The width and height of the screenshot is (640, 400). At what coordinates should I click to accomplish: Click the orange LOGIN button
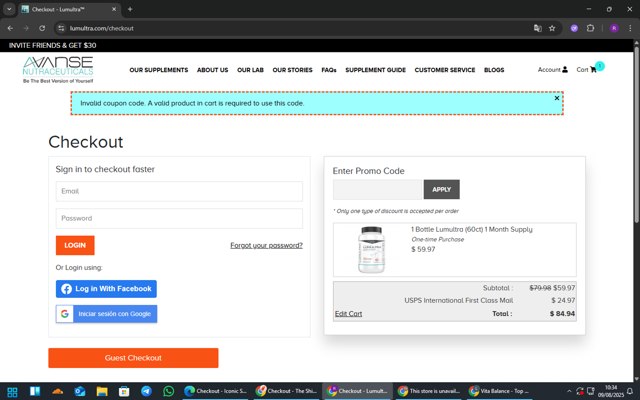click(75, 245)
